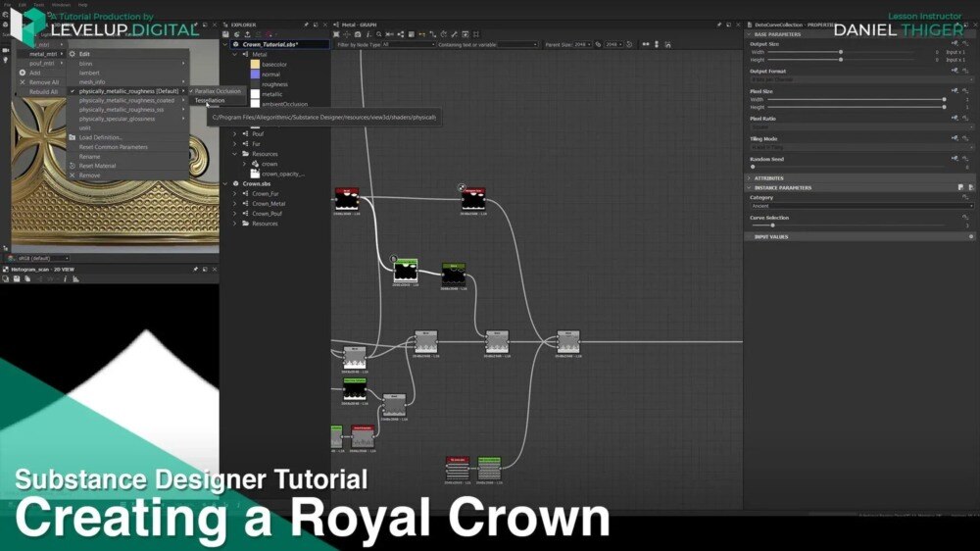Viewport: 980px width, 551px height.
Task: Expand the Crown_Fur graph item
Action: tap(235, 194)
